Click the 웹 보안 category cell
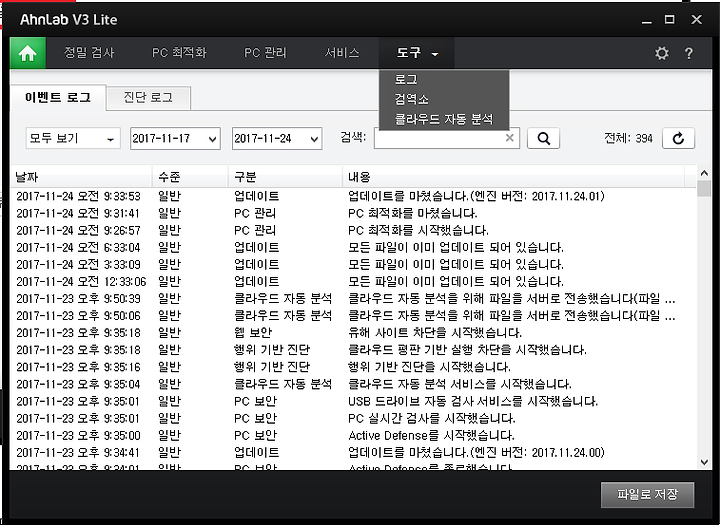 click(x=253, y=333)
